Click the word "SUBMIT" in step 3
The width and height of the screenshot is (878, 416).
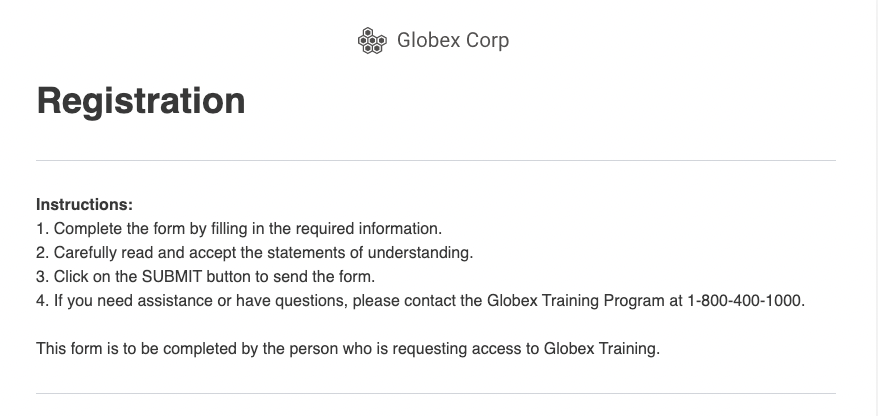171,277
